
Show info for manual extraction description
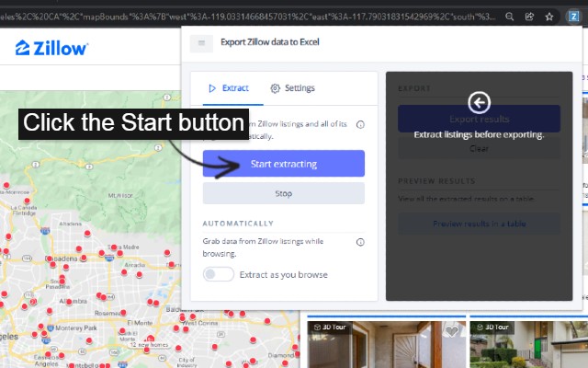(360, 124)
